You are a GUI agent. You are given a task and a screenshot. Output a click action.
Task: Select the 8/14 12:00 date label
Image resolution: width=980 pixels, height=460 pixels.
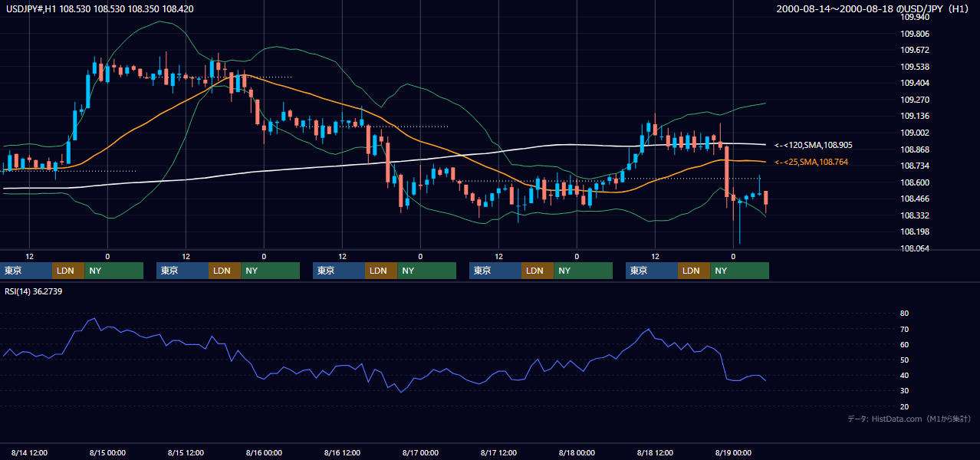point(30,452)
